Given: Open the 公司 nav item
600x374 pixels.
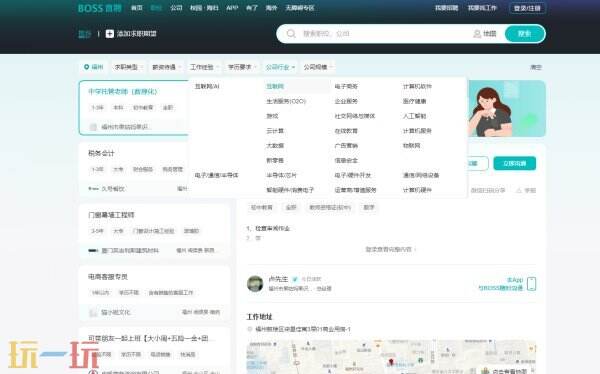Looking at the screenshot, I should (x=176, y=8).
